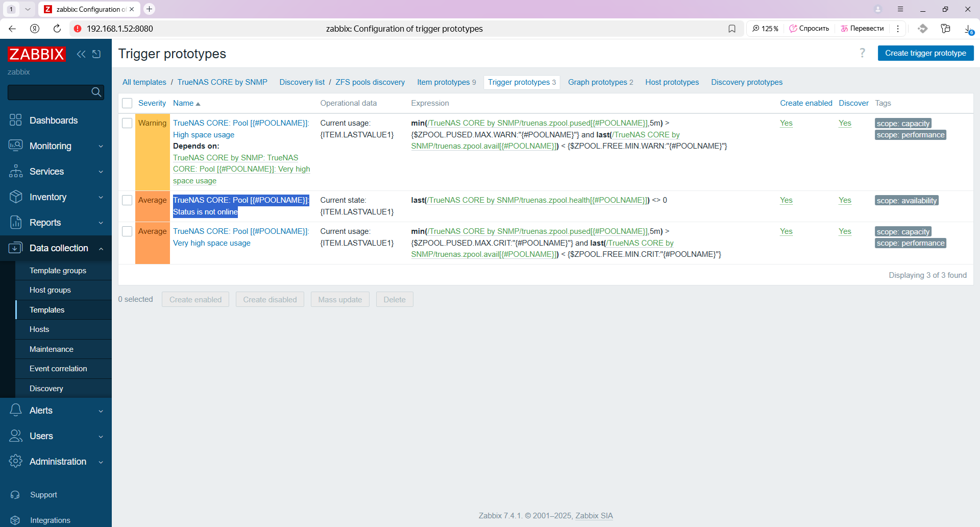Click the sidebar search magnifier icon
This screenshot has height=527, width=980.
[96, 92]
